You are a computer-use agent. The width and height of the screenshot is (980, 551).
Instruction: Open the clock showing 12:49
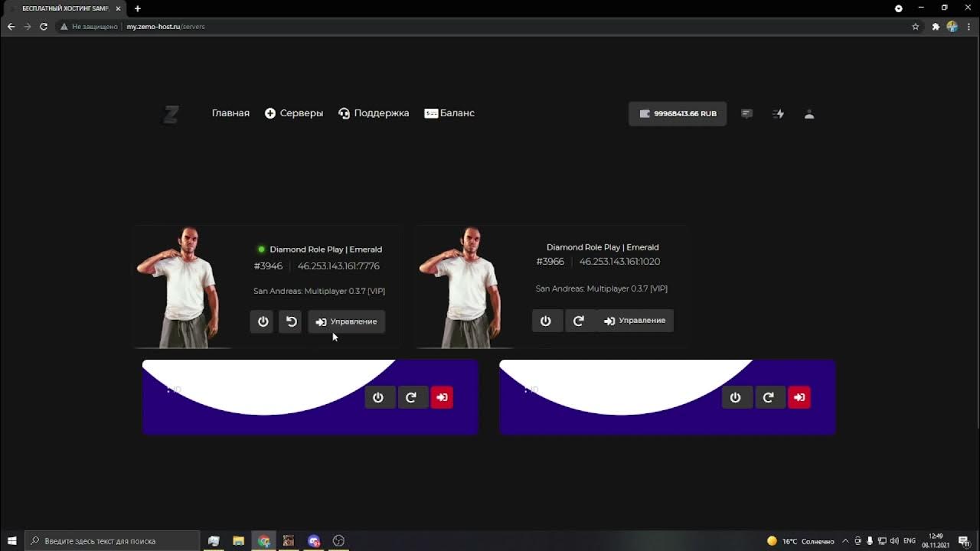click(x=936, y=541)
